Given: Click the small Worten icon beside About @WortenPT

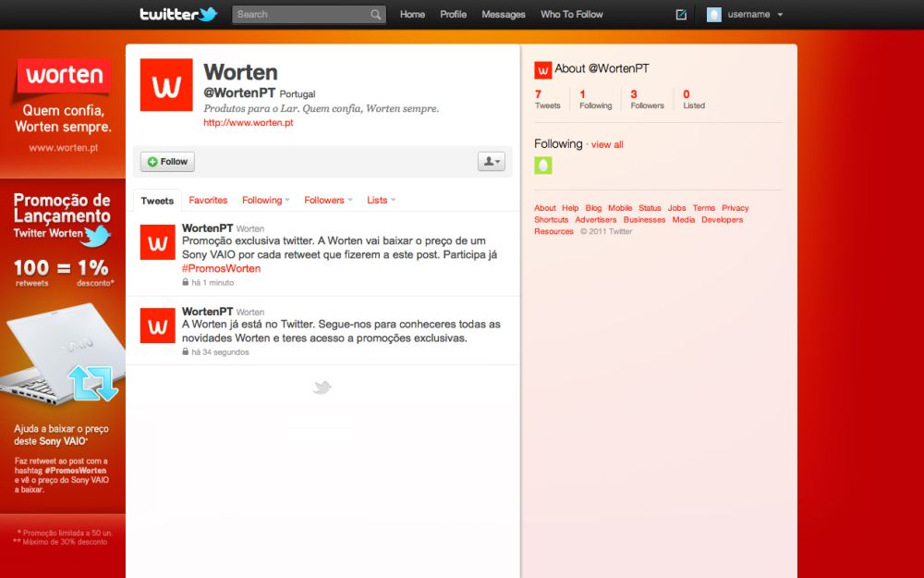Looking at the screenshot, I should 542,70.
